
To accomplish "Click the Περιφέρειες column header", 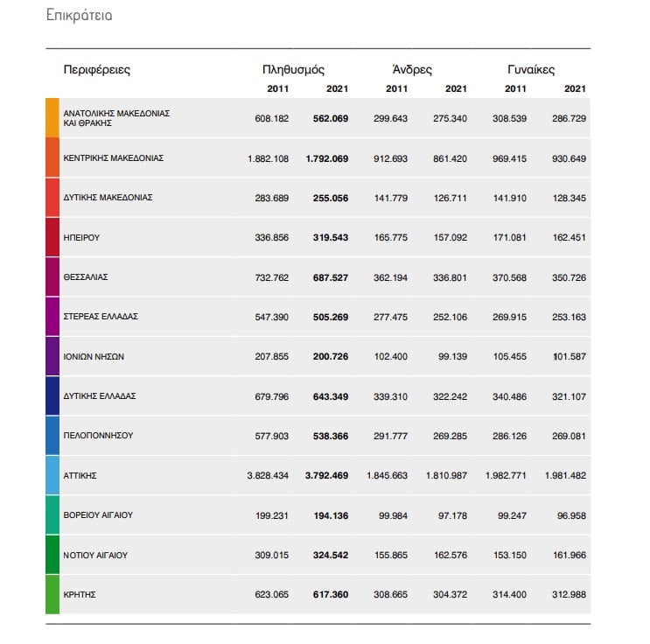I will pyautogui.click(x=96, y=69).
